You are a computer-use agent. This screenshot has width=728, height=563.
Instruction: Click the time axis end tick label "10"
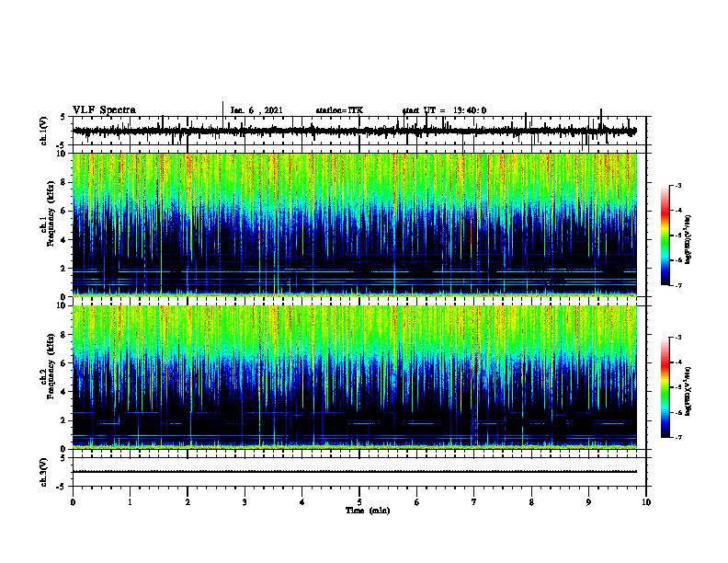[646, 502]
